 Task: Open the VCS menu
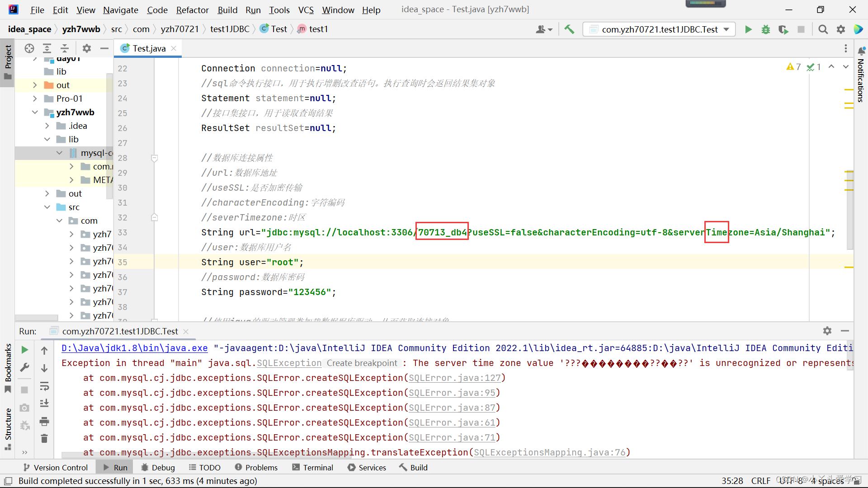pos(306,10)
